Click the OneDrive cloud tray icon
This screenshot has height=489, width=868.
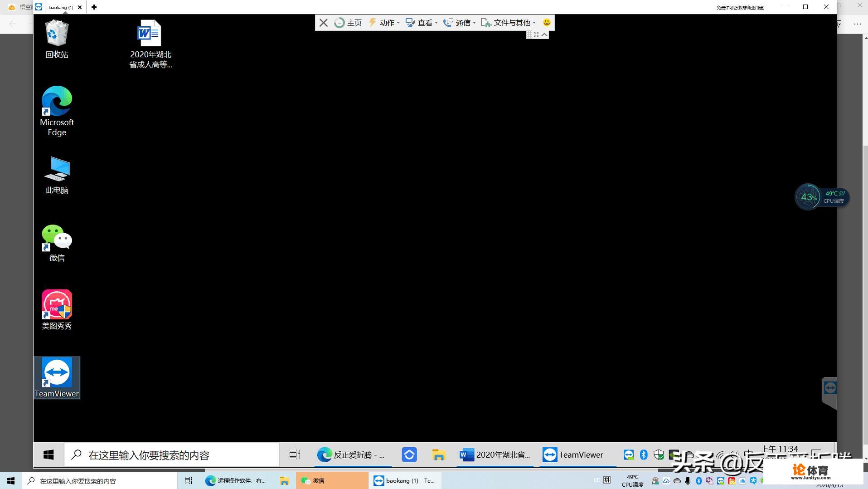[677, 480]
